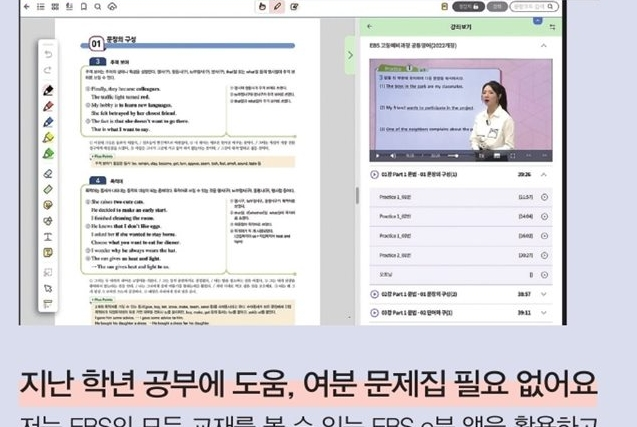Collapse the lecture panel with green chevron

(350, 55)
